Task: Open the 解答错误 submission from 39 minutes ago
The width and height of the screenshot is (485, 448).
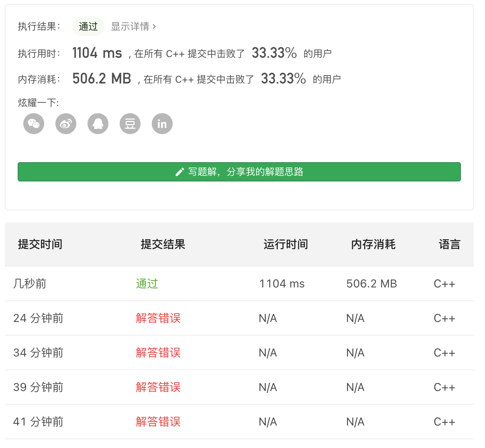Action: point(158,387)
